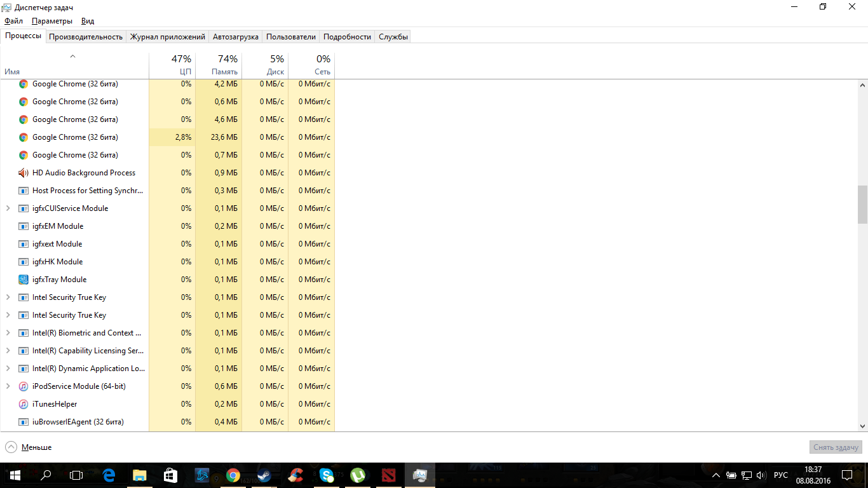
Task: Open the volume control in the system tray
Action: (x=761, y=475)
